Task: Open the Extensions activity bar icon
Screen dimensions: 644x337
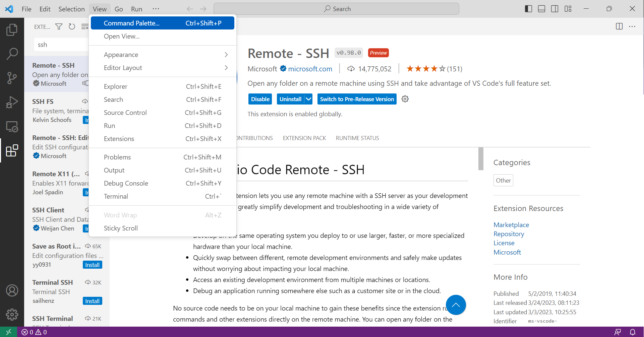Action: pyautogui.click(x=12, y=150)
